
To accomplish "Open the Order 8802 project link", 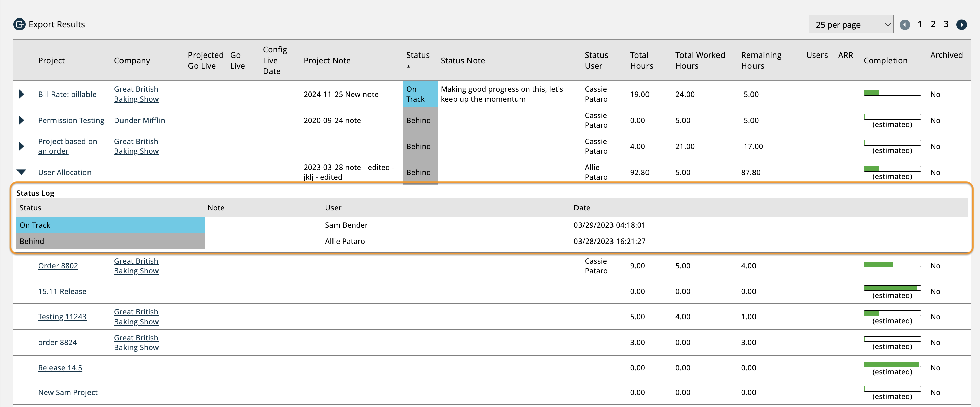I will 58,265.
